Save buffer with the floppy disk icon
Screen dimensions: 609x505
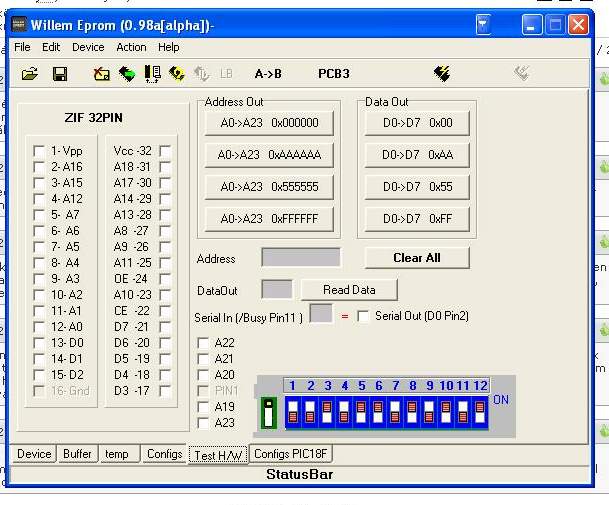point(60,74)
